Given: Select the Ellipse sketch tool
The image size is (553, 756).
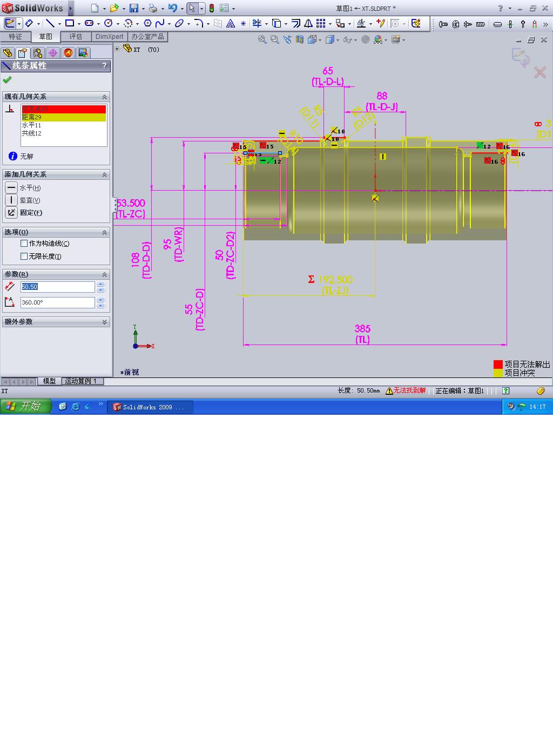Looking at the screenshot, I should tap(179, 23).
